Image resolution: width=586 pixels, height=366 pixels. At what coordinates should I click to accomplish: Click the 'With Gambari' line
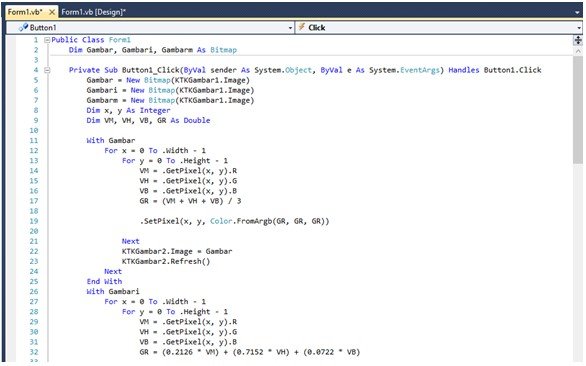[113, 292]
